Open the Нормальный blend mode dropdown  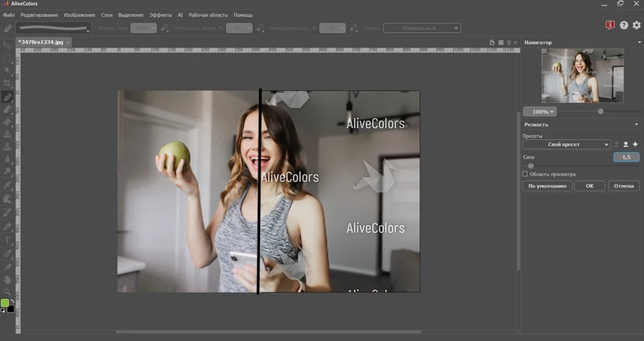422,28
